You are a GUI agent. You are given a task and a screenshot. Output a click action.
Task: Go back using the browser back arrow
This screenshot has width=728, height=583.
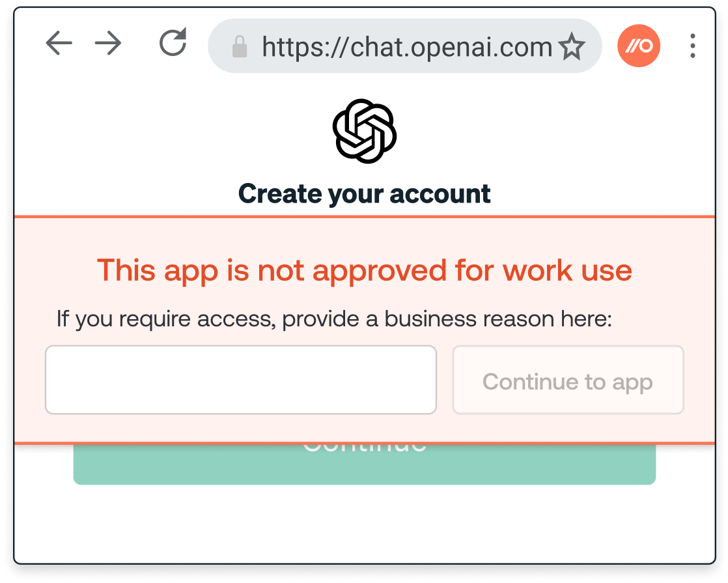(x=59, y=43)
